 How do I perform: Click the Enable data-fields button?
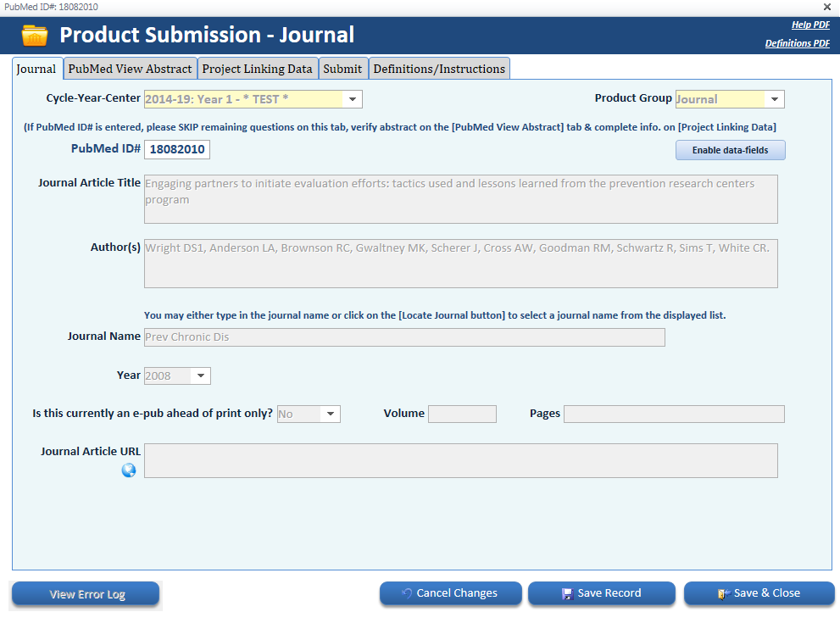pos(730,150)
